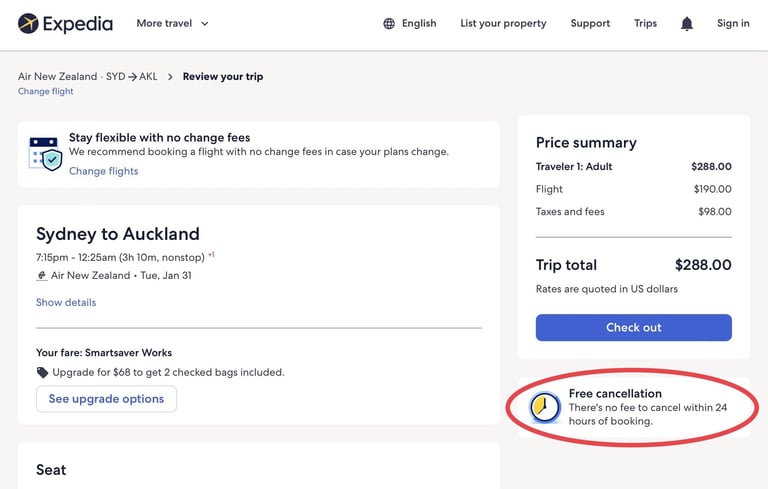The image size is (768, 489).
Task: Click the Air New Zealand airline logo
Action: (42, 276)
